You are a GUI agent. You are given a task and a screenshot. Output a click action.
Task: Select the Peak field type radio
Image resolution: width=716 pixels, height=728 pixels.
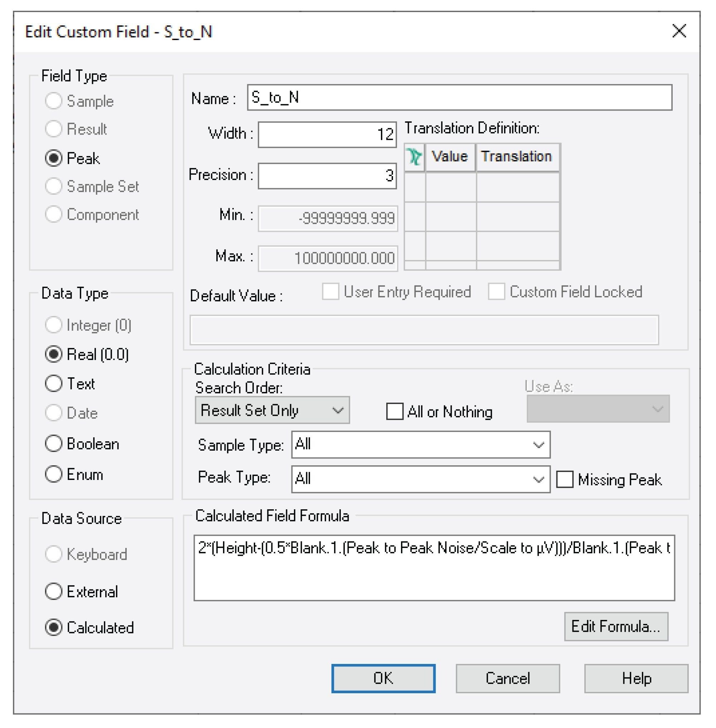(x=53, y=158)
